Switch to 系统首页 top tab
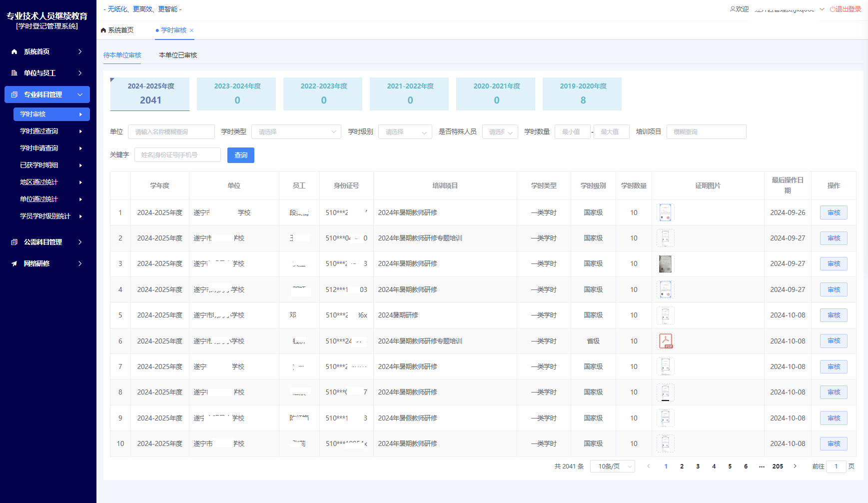 (117, 30)
